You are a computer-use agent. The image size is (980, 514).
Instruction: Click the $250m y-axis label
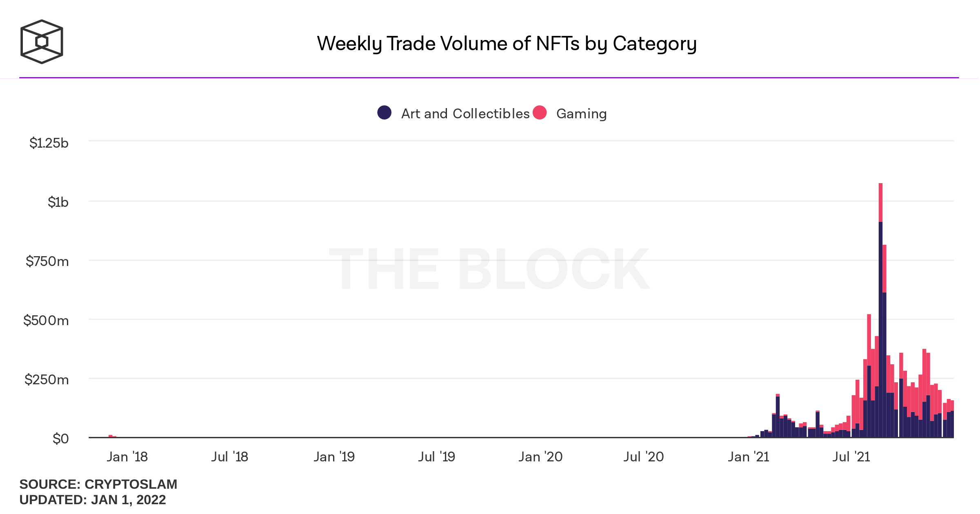coord(47,380)
